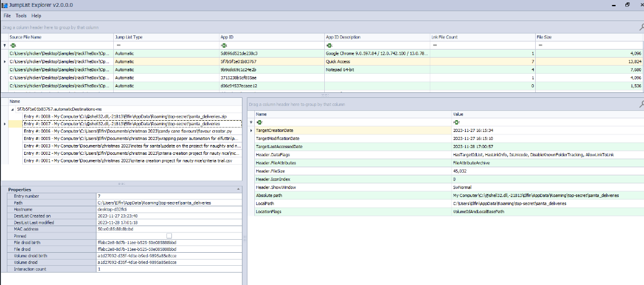The image size is (644, 285).
Task: Expand the TargetCreationDate row indicator arrow
Action: tap(251, 130)
